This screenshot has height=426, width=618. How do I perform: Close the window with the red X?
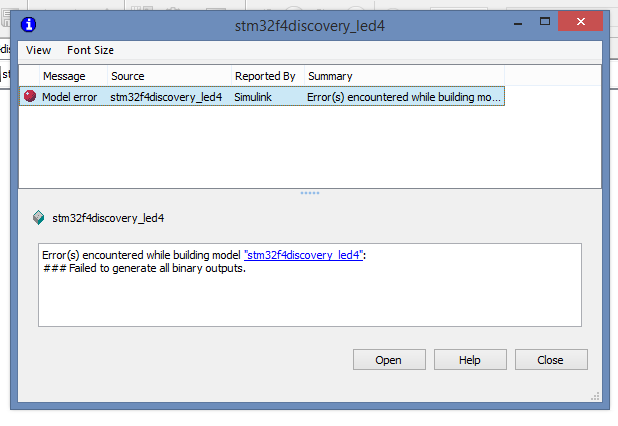pos(581,21)
